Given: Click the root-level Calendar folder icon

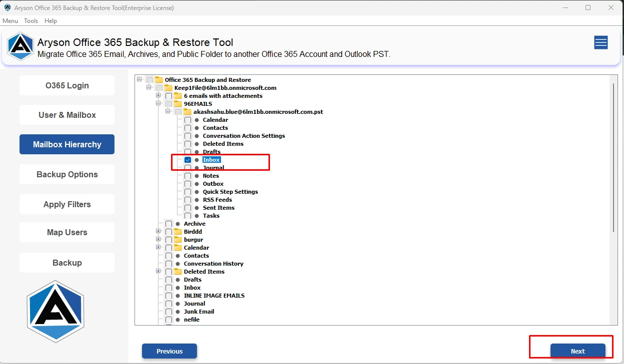Looking at the screenshot, I should click(178, 248).
